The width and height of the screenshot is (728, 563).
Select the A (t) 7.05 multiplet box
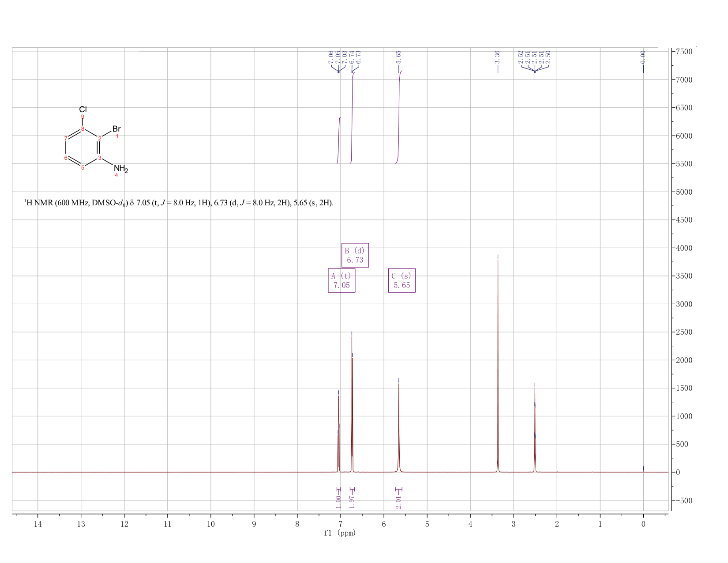pos(341,280)
